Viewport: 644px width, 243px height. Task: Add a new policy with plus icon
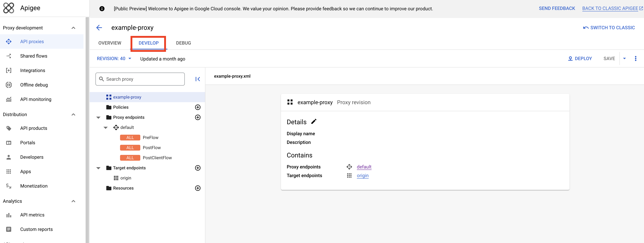197,107
